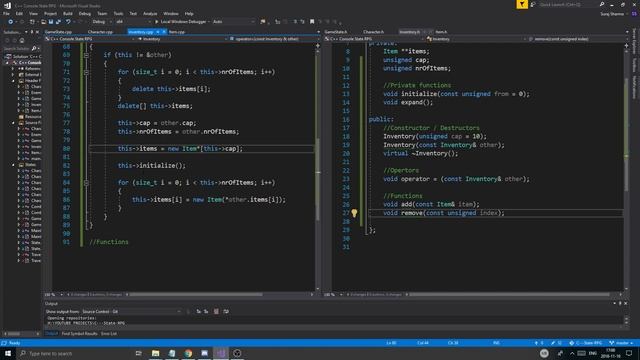This screenshot has height=360, width=640.
Task: Click the yellow feedback notification flag icon
Action: pos(522,4)
